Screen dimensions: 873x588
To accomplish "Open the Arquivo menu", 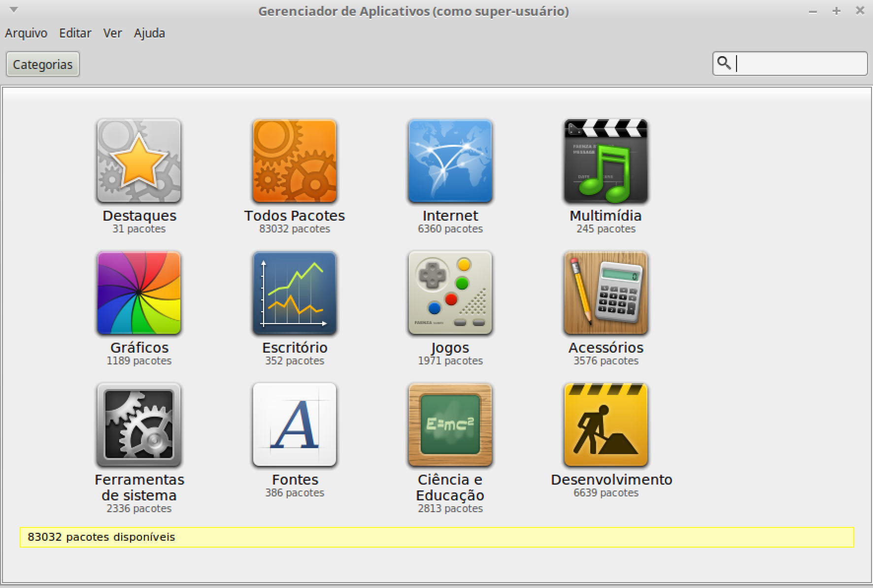I will pos(26,33).
